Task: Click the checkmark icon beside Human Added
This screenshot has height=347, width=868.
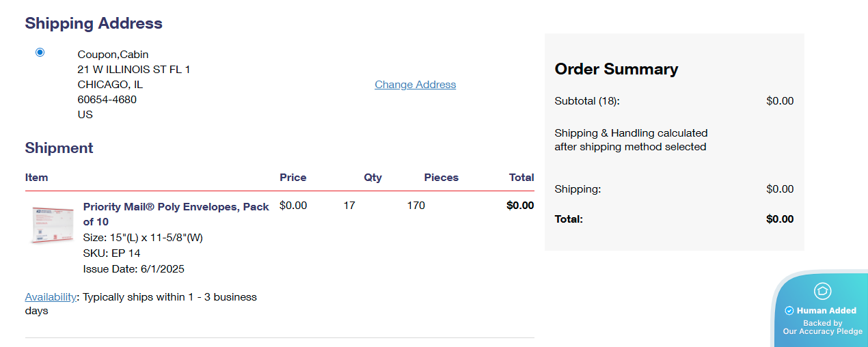Action: (789, 310)
